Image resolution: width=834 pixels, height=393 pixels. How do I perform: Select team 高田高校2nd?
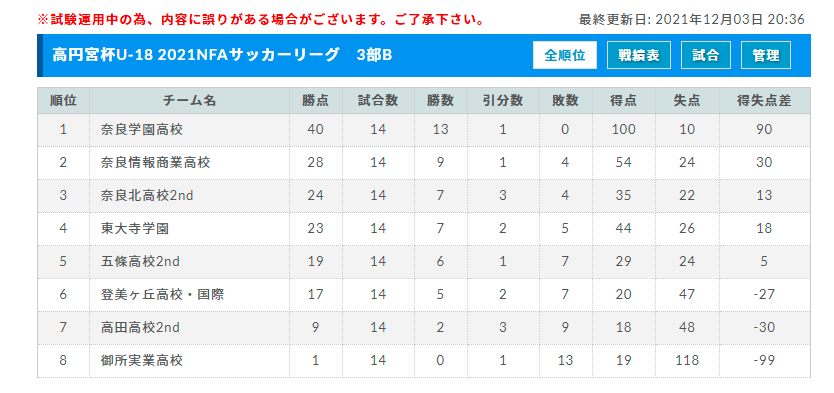tap(140, 328)
